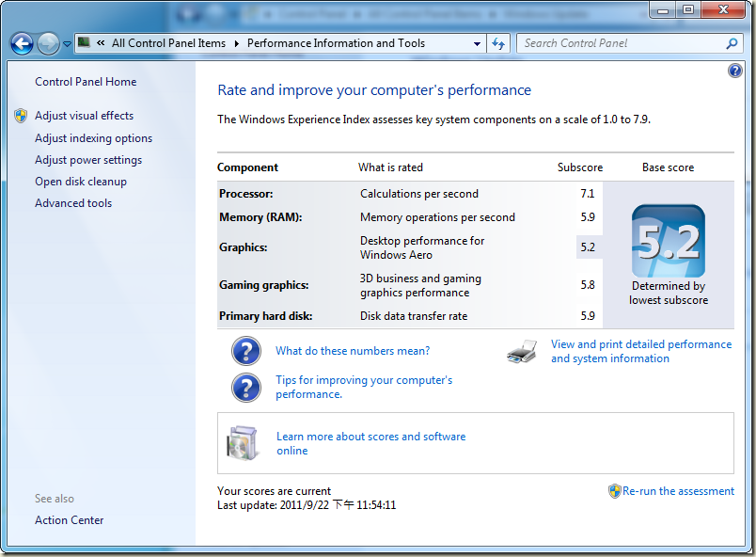This screenshot has width=756, height=557.
Task: Go to Control Panel Home
Action: 86,82
